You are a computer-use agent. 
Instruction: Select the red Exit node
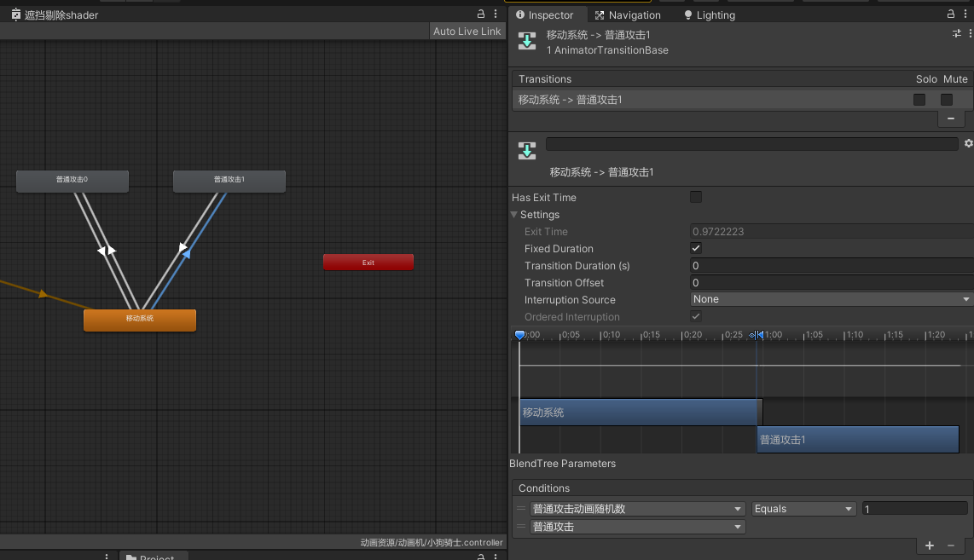tap(368, 262)
